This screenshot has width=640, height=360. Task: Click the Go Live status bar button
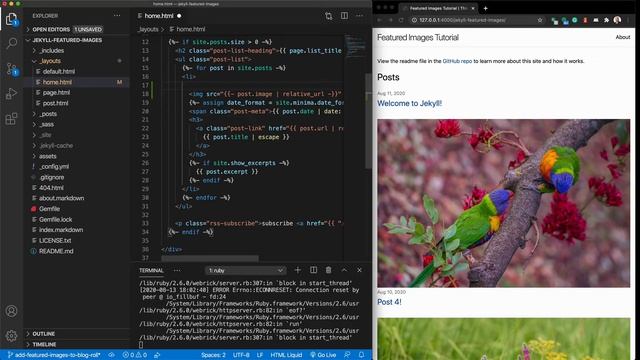click(323, 355)
